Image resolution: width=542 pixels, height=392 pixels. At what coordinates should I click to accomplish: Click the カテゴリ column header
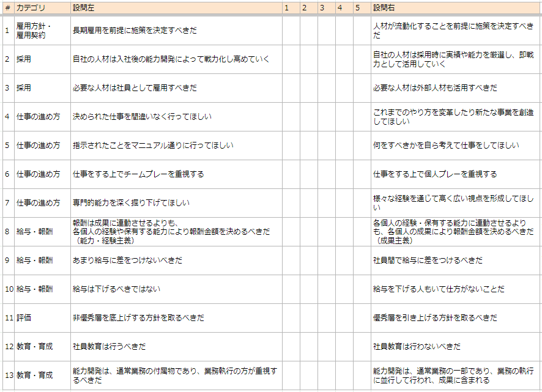point(43,8)
